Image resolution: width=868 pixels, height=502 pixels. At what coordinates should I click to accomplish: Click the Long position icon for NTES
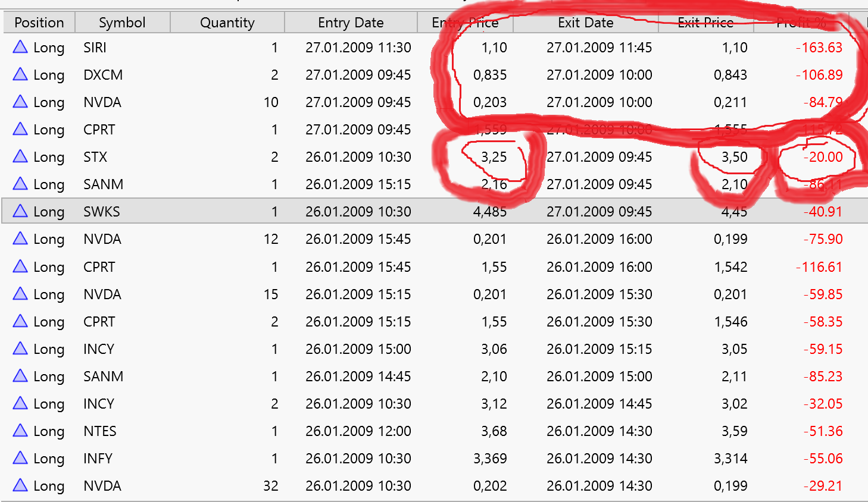pos(20,431)
